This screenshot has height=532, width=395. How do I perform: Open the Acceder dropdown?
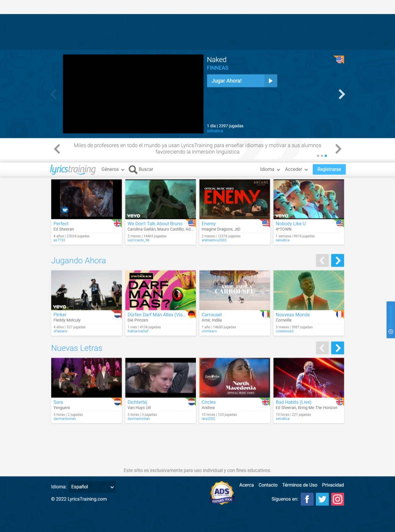coord(296,169)
